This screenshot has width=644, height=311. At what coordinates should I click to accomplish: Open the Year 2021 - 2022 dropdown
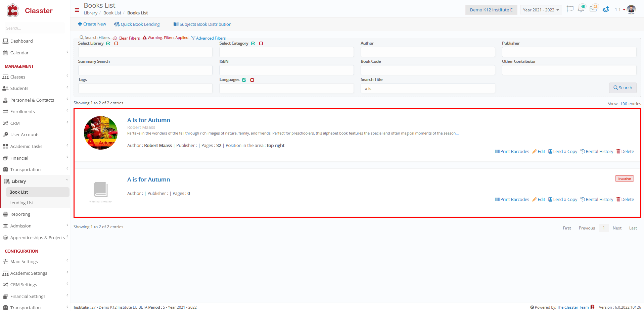(x=541, y=10)
